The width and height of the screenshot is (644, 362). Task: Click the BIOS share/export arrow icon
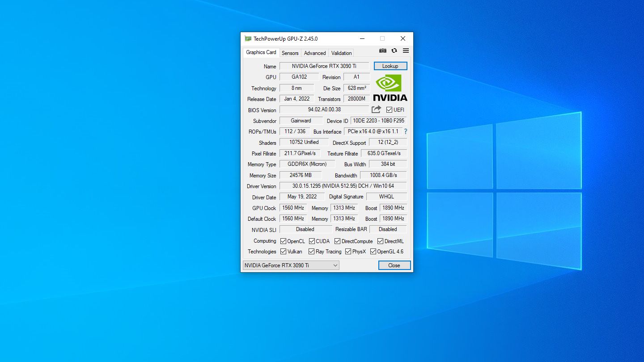[x=377, y=109]
